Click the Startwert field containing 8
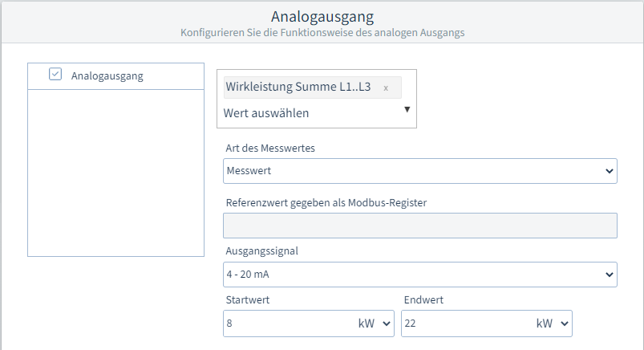 click(x=285, y=324)
